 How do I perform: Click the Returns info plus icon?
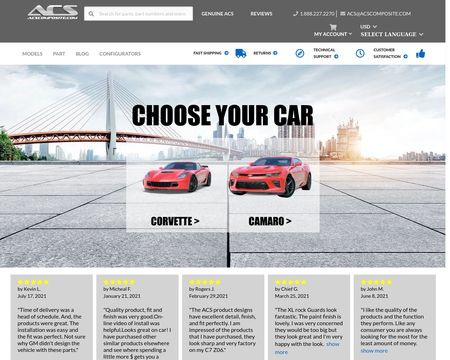pyautogui.click(x=275, y=53)
